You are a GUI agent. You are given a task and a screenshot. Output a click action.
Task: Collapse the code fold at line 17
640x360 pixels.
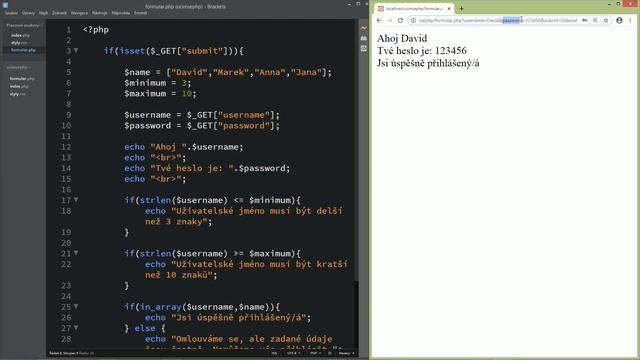pyautogui.click(x=76, y=200)
